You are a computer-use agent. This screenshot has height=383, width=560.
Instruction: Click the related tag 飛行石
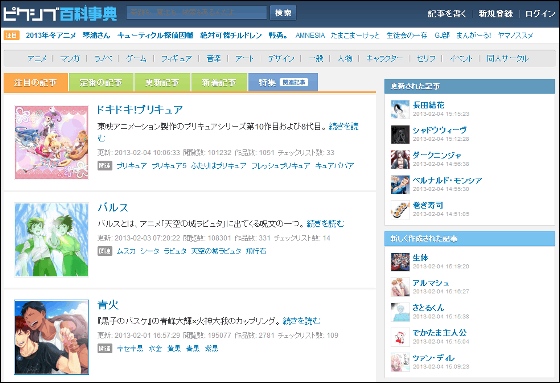tap(256, 251)
